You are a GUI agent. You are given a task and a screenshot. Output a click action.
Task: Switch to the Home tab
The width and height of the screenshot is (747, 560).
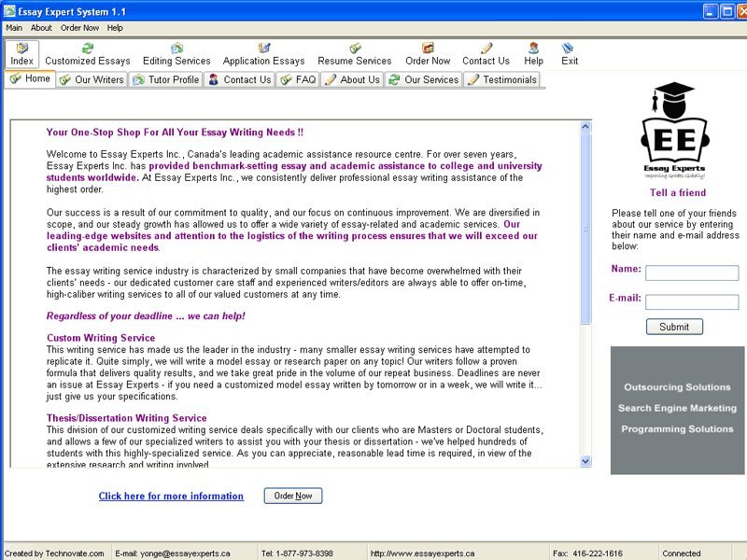coord(30,78)
